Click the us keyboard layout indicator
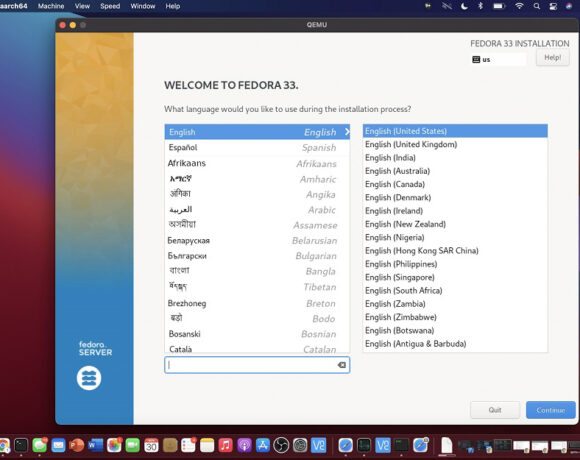This screenshot has height=460, width=580. click(499, 60)
